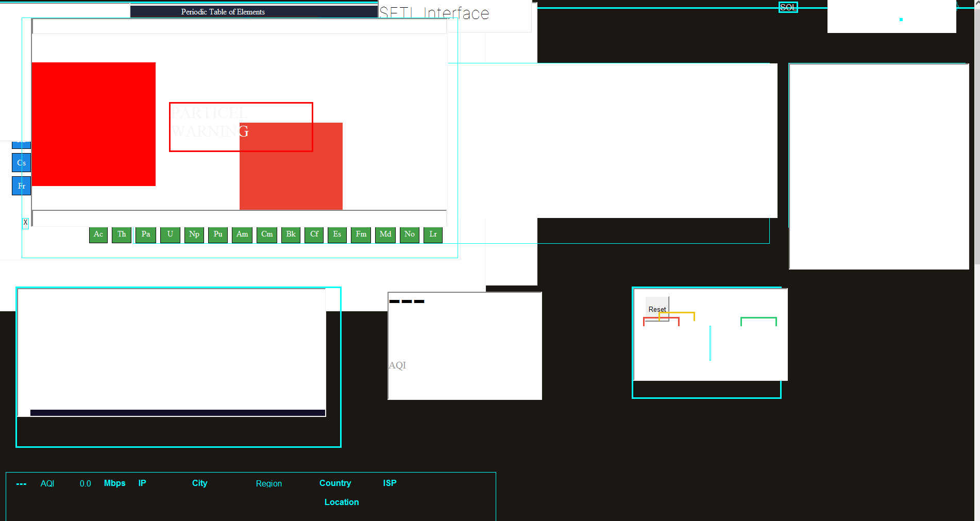This screenshot has height=521, width=980.
Task: Click the Th element tile
Action: (122, 234)
